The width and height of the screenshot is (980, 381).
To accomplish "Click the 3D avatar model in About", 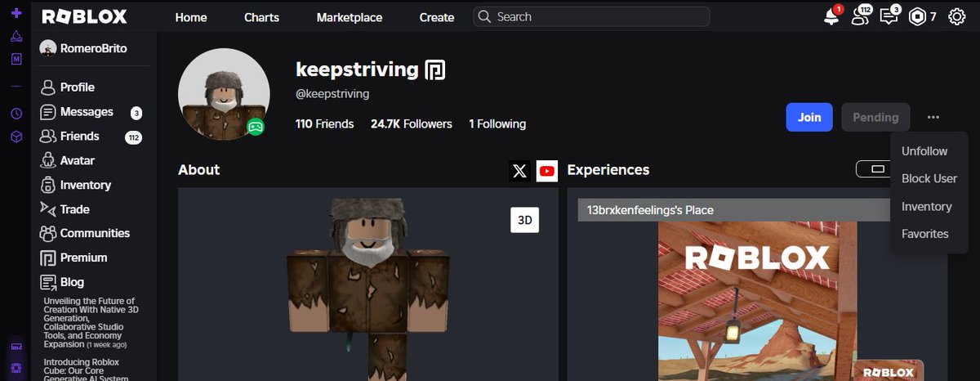I will coord(368,289).
